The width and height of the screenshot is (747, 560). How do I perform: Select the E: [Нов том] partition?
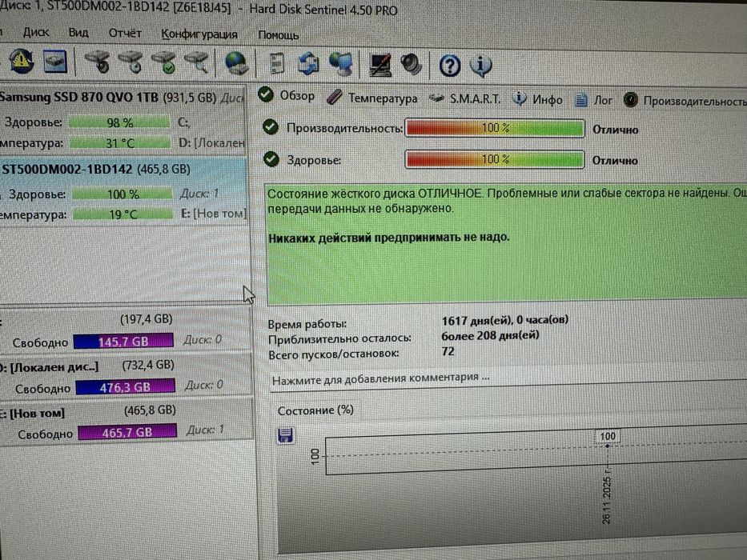tap(126, 422)
